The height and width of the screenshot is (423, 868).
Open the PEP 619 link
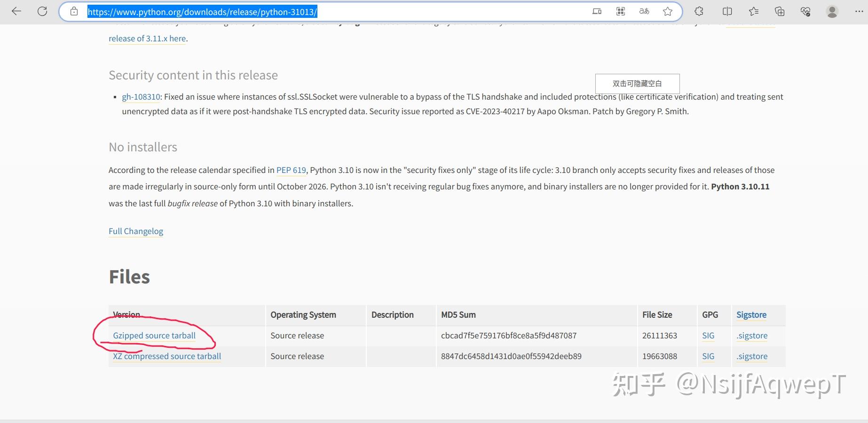pyautogui.click(x=291, y=170)
